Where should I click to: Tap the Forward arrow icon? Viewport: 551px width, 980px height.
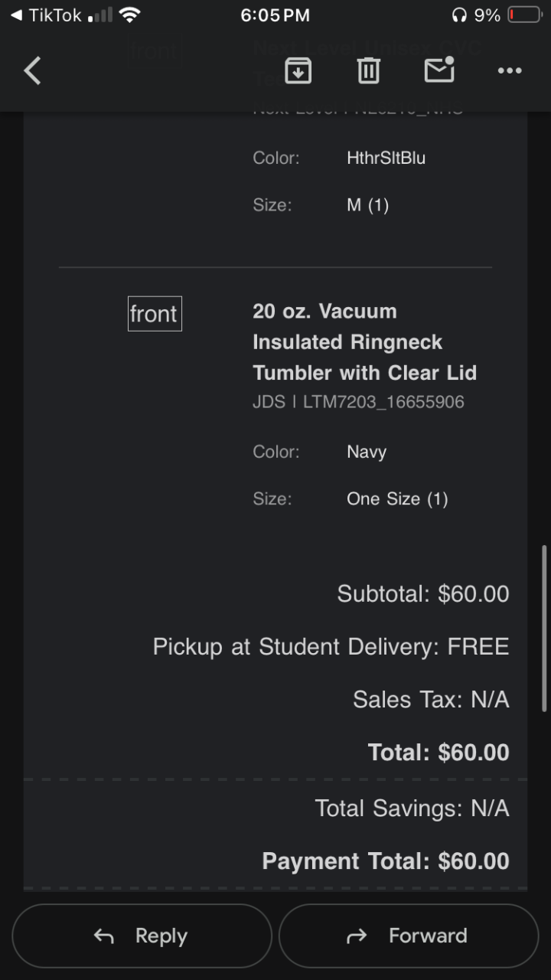(357, 936)
